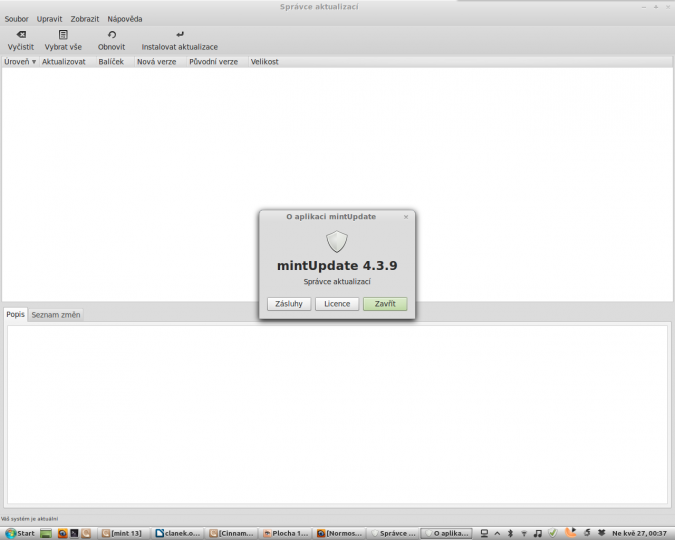Click the shield icon in the About dialog
The image size is (675, 540).
point(337,241)
